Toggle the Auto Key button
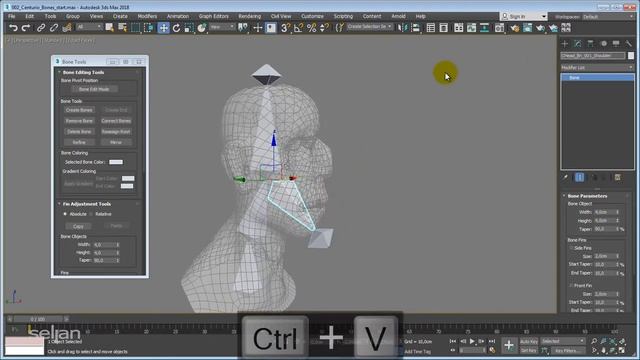This screenshot has height=360, width=640. (x=529, y=341)
